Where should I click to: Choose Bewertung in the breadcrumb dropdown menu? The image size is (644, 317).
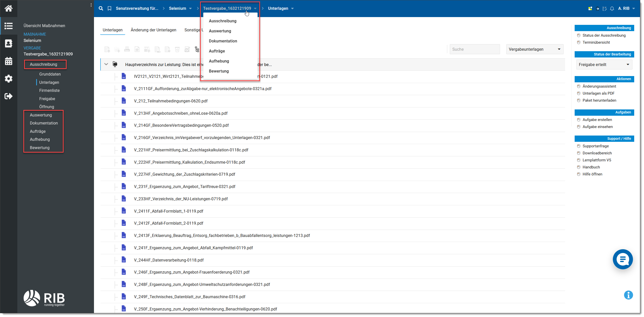tap(219, 71)
